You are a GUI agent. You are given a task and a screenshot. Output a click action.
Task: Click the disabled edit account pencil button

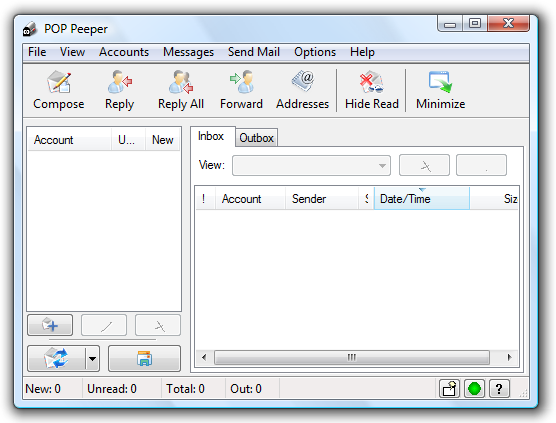tap(104, 325)
